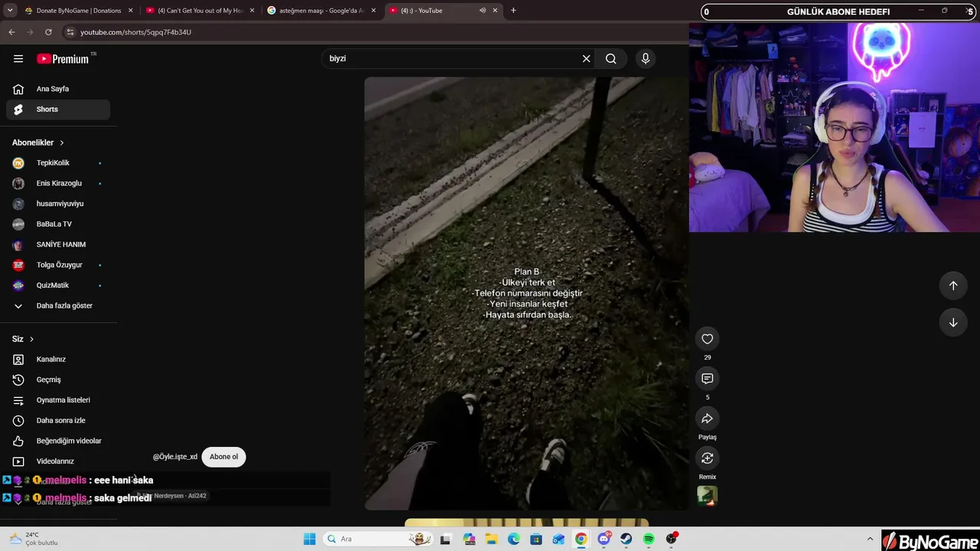Pause the Short by clicking the video
Viewport: 980px width, 551px height.
[x=527, y=293]
